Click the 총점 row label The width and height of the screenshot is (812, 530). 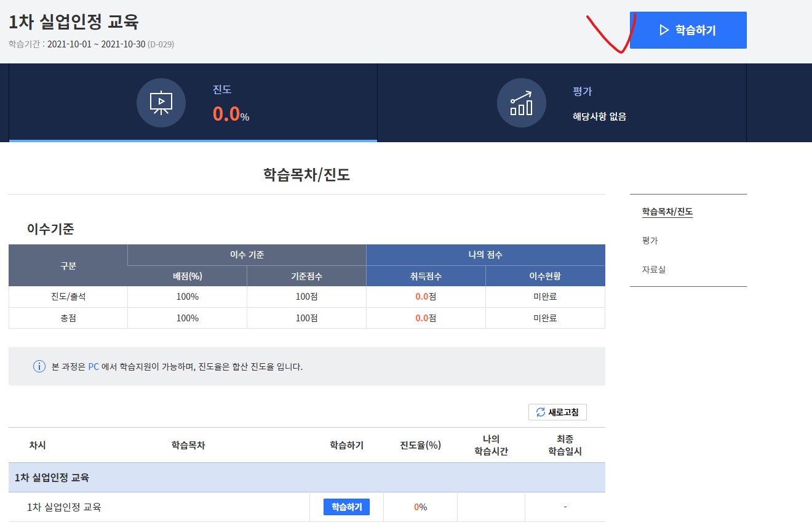[x=68, y=318]
